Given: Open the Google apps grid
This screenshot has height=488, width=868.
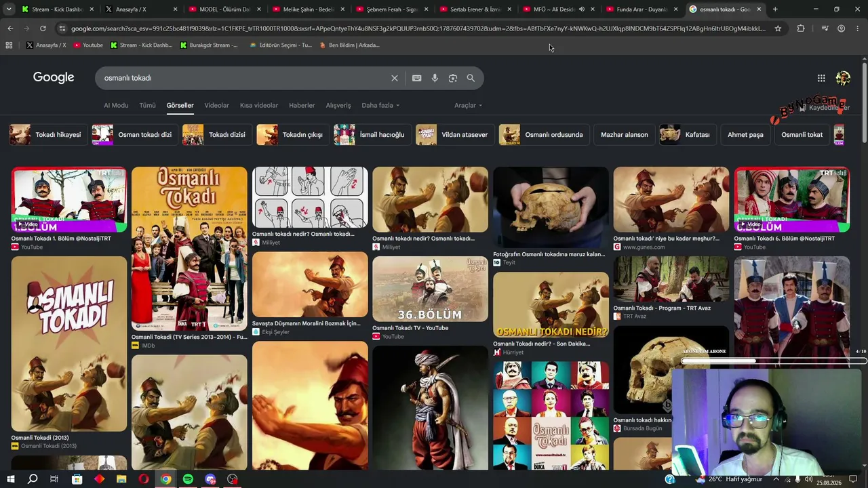Looking at the screenshot, I should point(821,78).
